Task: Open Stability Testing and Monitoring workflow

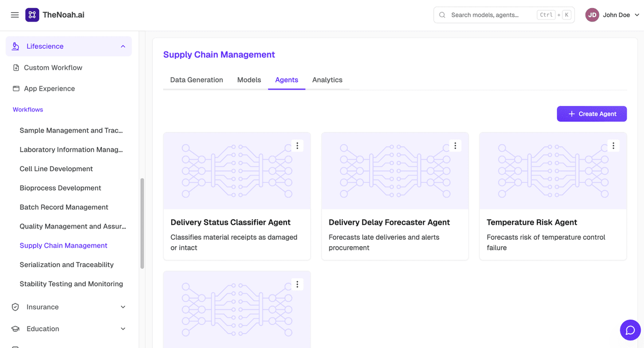Action: pos(71,284)
